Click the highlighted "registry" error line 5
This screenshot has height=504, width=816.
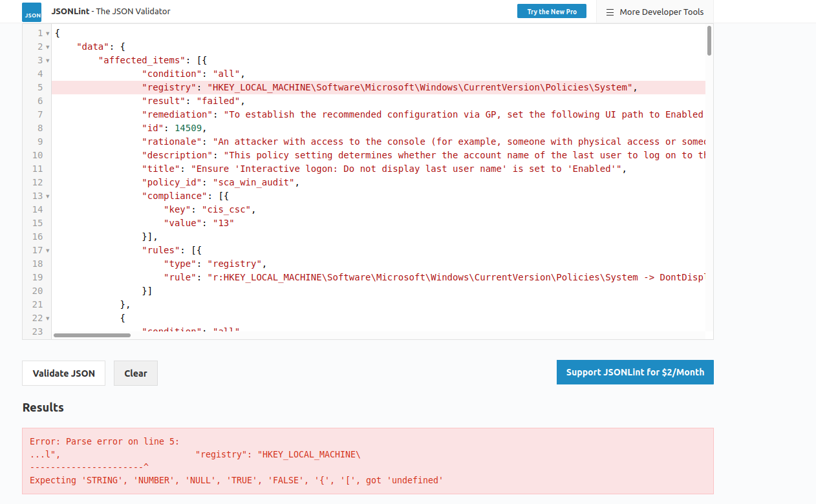378,87
